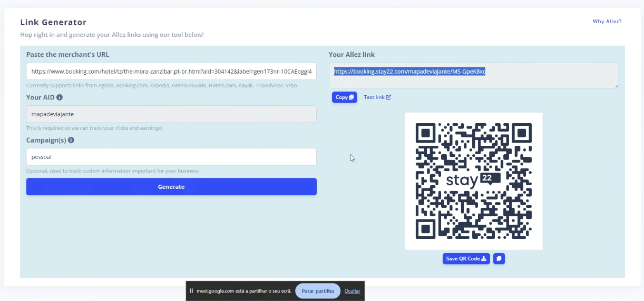Click the Generate button

pyautogui.click(x=171, y=187)
